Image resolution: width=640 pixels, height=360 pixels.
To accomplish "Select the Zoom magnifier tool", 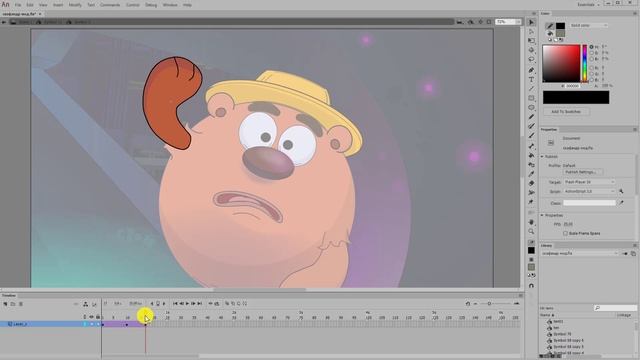I will pyautogui.click(x=531, y=231).
